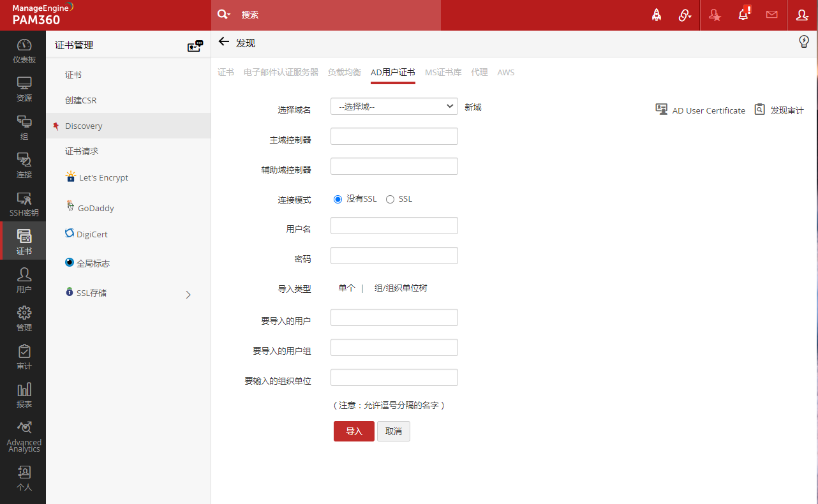Image resolution: width=818 pixels, height=504 pixels.
Task: Select the 没有SSL radio button
Action: tap(338, 199)
